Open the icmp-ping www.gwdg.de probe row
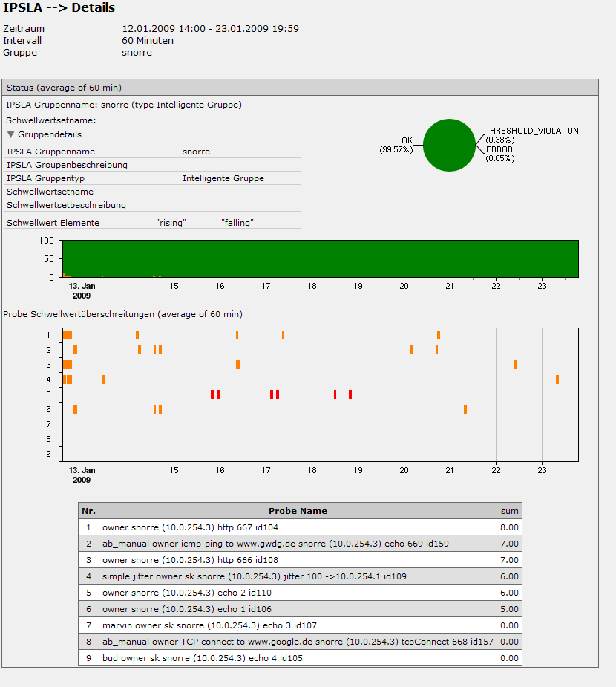This screenshot has height=687, width=616. 275,544
